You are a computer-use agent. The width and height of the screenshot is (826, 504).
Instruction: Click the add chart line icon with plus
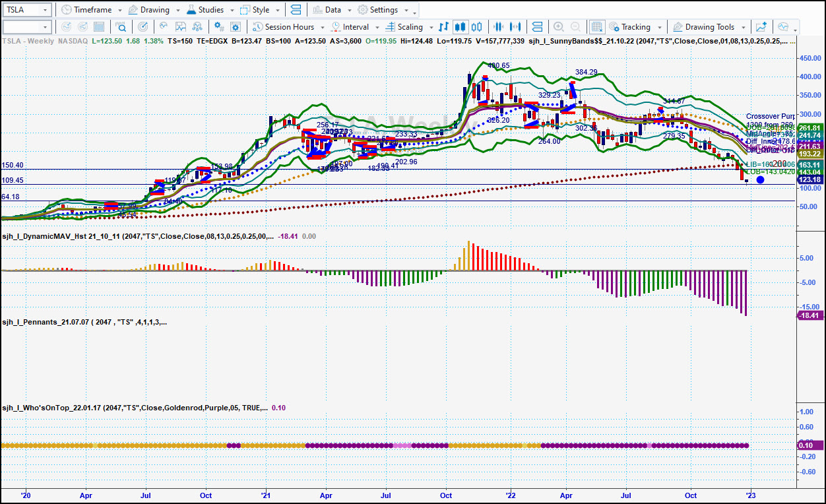[x=761, y=27]
